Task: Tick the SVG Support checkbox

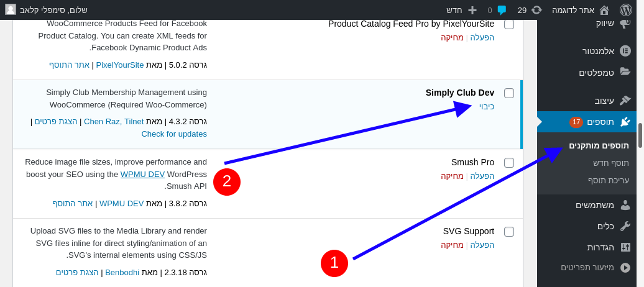Action: coord(509,232)
